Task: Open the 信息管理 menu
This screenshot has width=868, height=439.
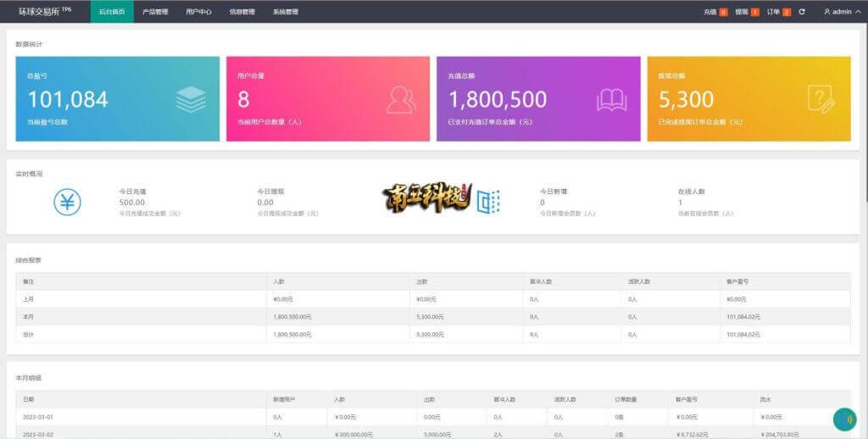Action: pos(242,12)
